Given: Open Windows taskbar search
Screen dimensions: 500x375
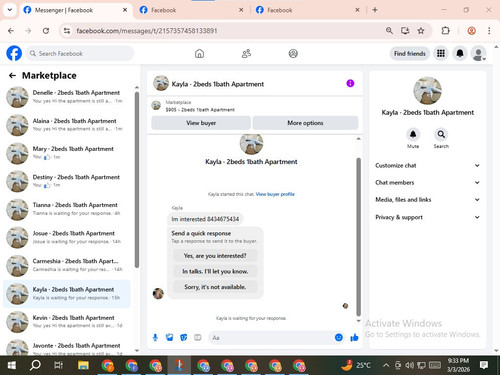Looking at the screenshot, I should tap(35, 365).
